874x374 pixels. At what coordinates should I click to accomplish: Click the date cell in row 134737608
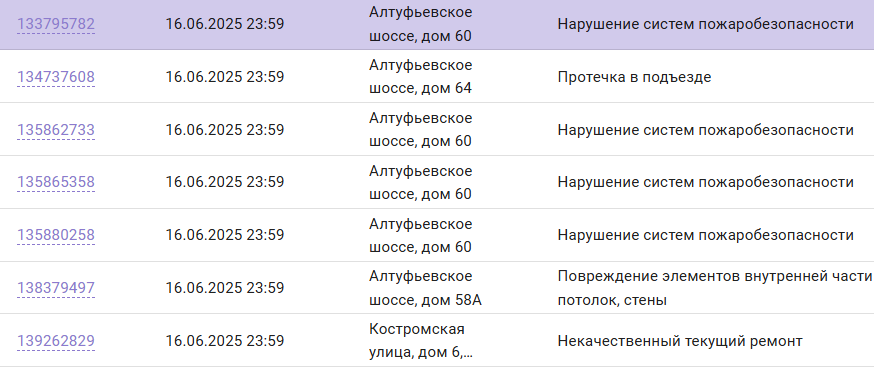[225, 77]
